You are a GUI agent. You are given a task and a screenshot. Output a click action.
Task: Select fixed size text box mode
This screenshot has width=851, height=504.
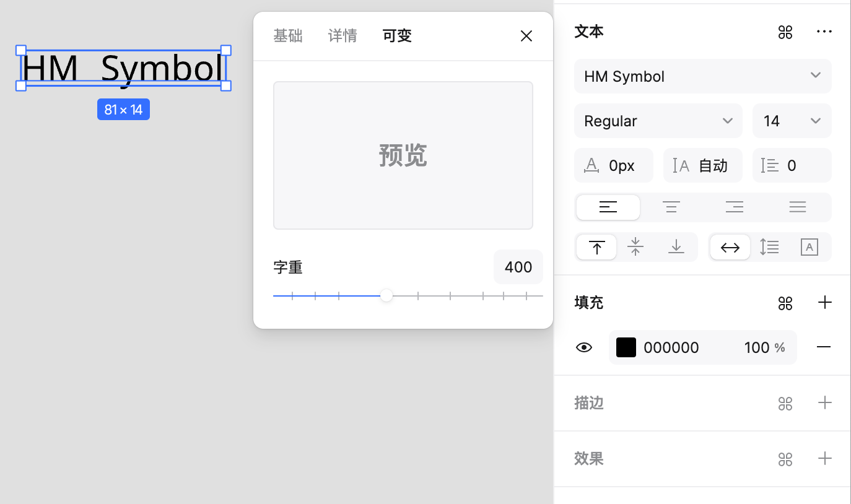810,247
